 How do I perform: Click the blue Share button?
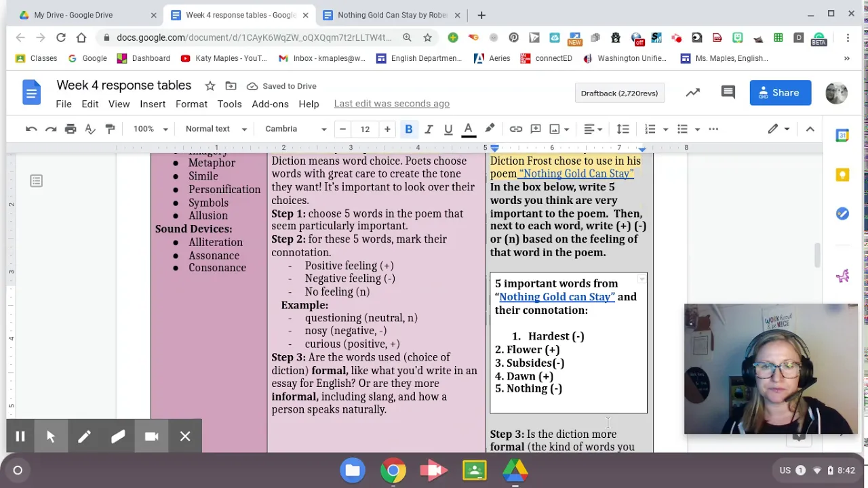point(781,93)
